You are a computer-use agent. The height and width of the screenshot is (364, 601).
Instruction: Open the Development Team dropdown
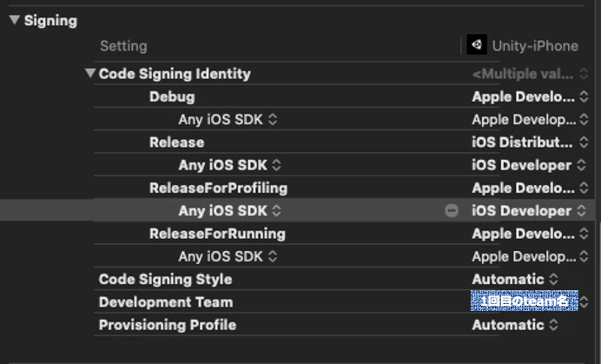click(529, 301)
